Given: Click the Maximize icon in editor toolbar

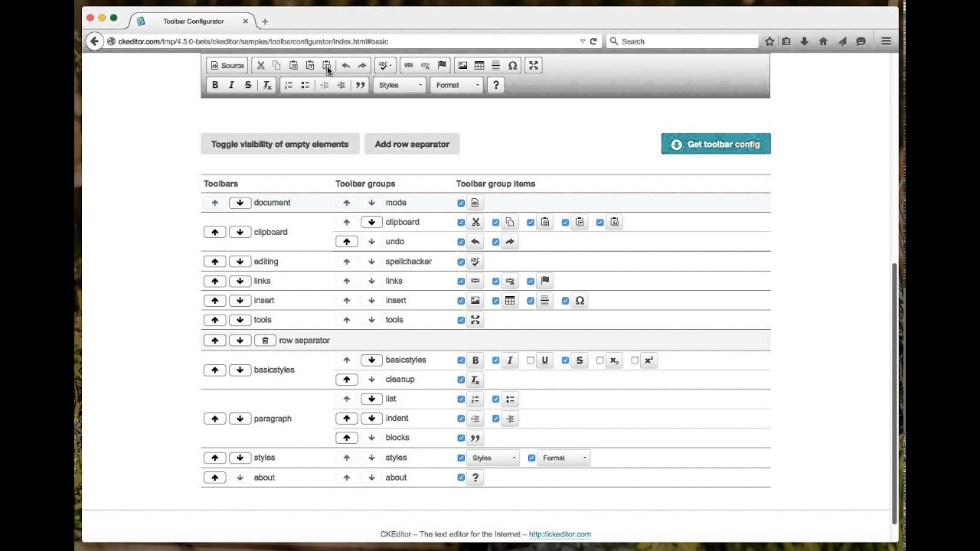Looking at the screenshot, I should tap(534, 66).
